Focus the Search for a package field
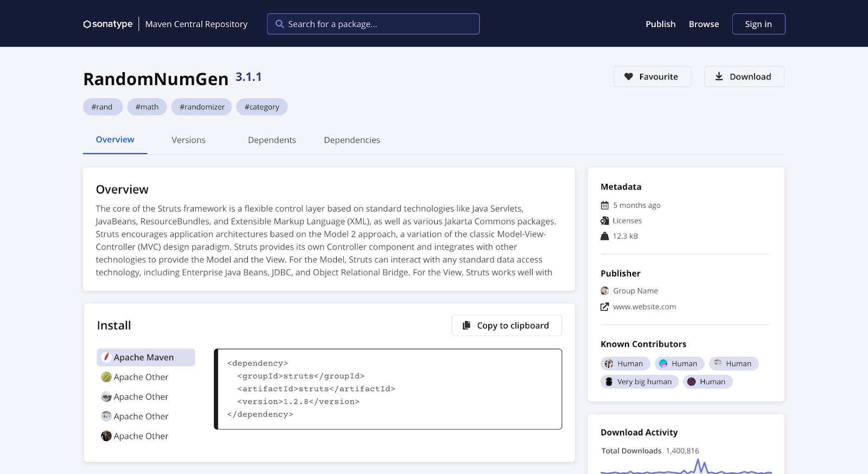 380,24
